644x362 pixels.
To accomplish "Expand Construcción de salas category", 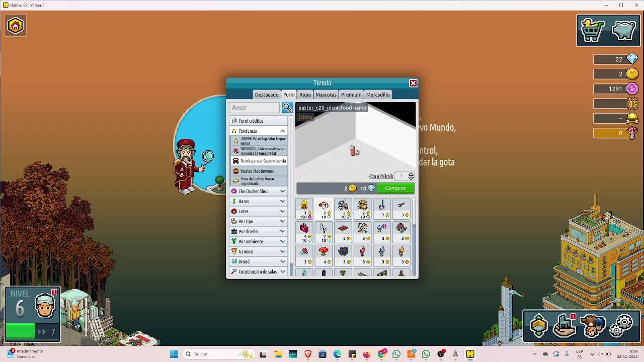I will click(x=259, y=271).
